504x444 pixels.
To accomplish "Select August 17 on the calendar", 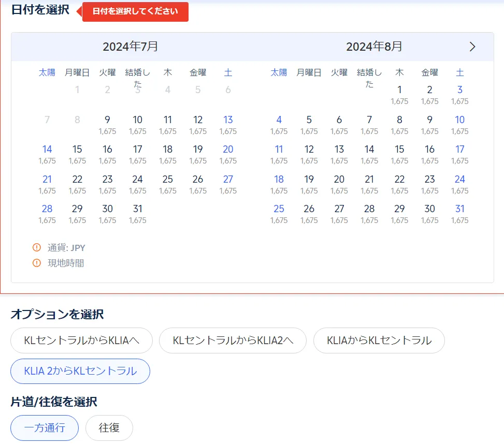I will tap(460, 149).
